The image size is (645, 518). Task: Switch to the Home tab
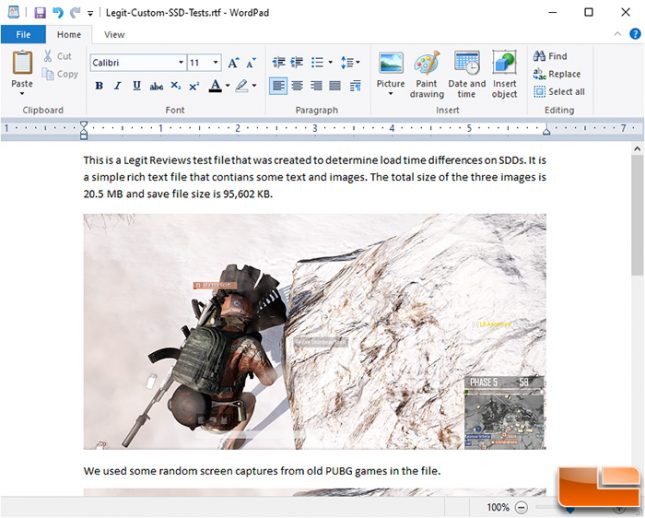click(x=69, y=35)
